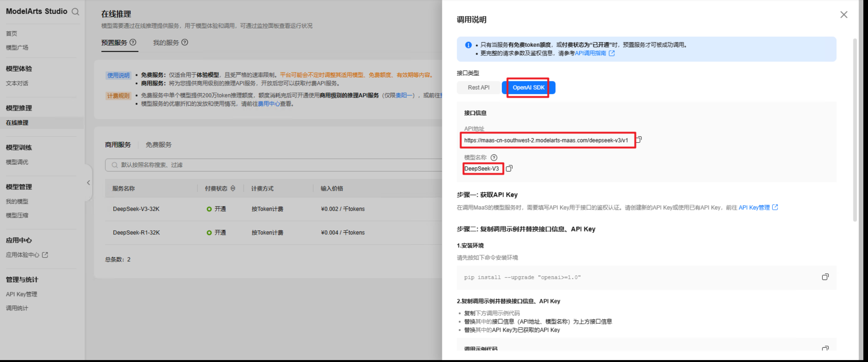This screenshot has width=868, height=362.
Task: Click the ModelArts Studio title
Action: click(37, 12)
